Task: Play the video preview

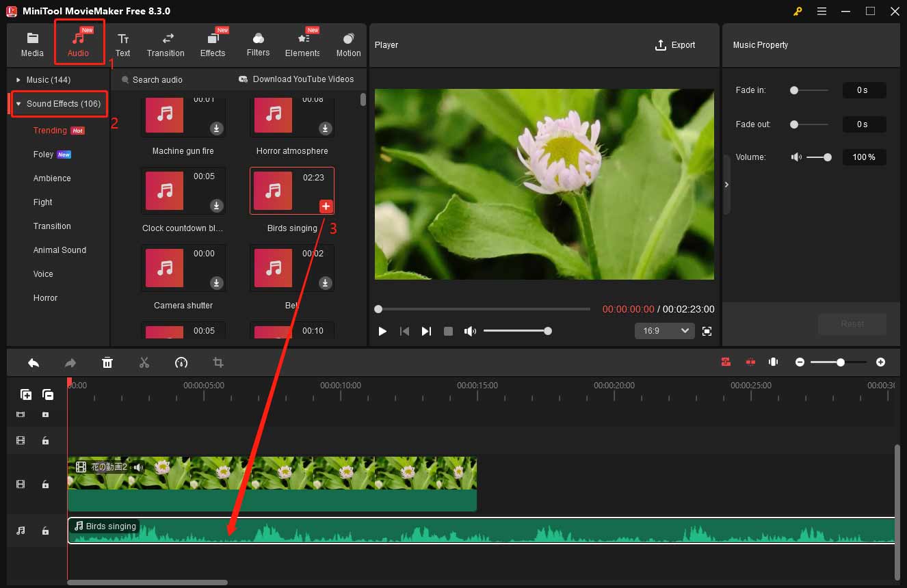Action: coord(382,331)
